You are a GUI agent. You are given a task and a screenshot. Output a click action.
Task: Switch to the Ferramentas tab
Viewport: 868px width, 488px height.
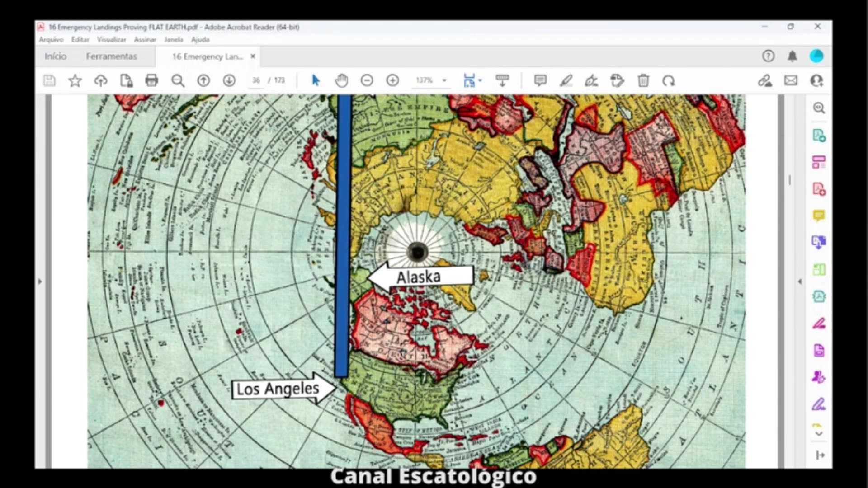click(x=111, y=56)
